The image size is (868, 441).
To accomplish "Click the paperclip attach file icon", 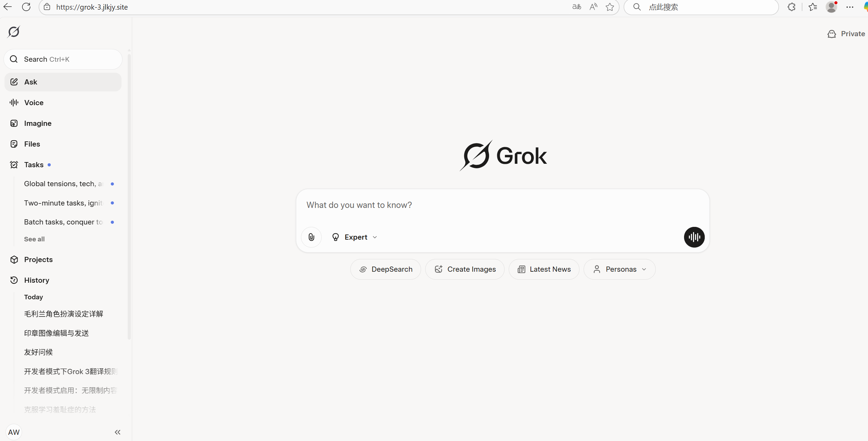I will click(x=311, y=237).
